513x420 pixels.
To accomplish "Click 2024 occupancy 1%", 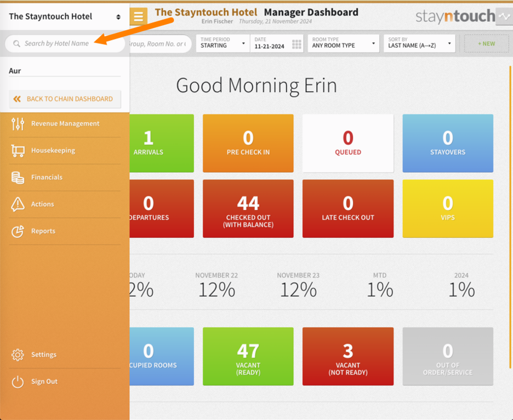I will tap(461, 286).
